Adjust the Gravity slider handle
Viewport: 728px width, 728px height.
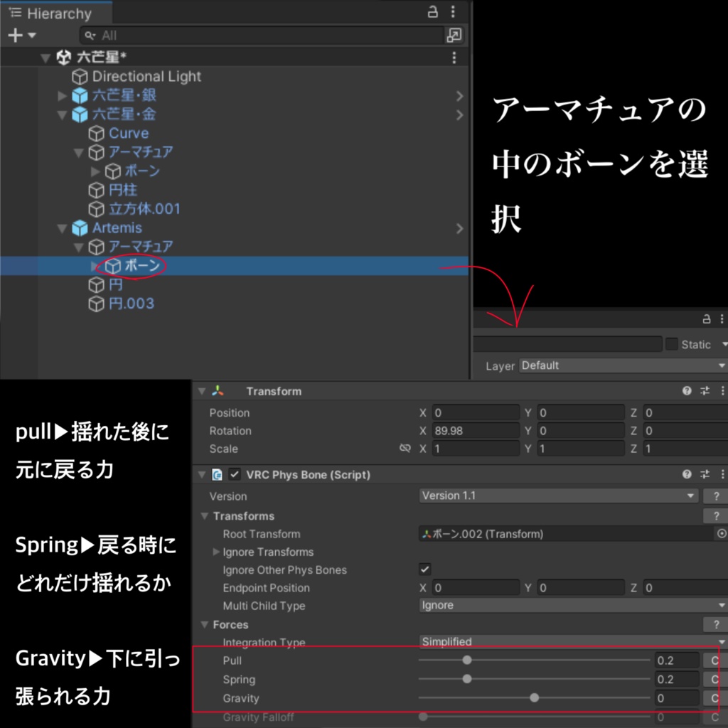pos(535,698)
